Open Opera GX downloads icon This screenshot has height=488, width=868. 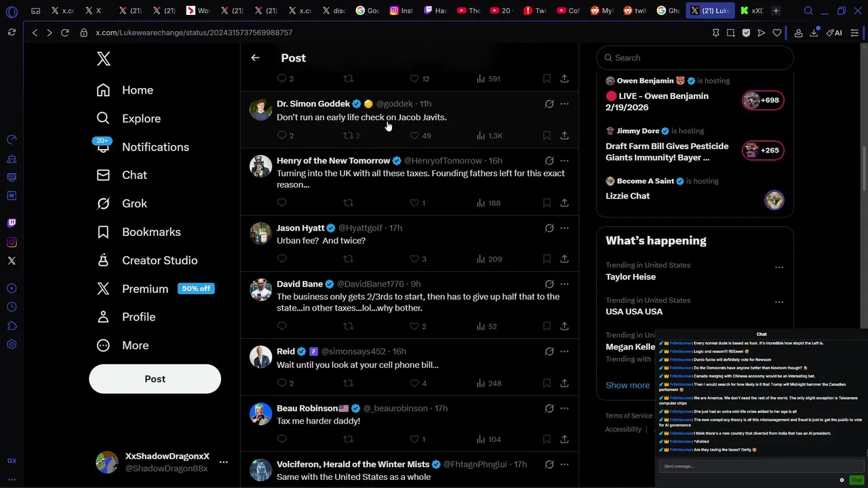pos(814,33)
